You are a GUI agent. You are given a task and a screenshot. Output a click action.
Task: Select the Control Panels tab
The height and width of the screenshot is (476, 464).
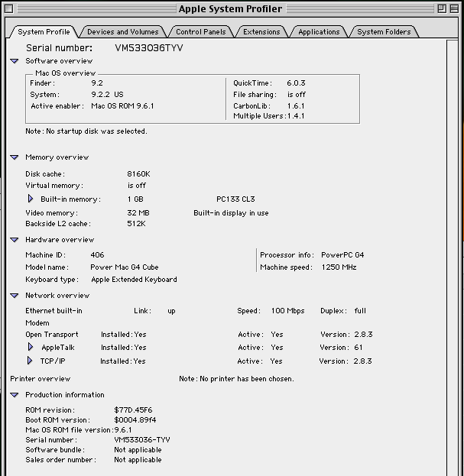(200, 32)
